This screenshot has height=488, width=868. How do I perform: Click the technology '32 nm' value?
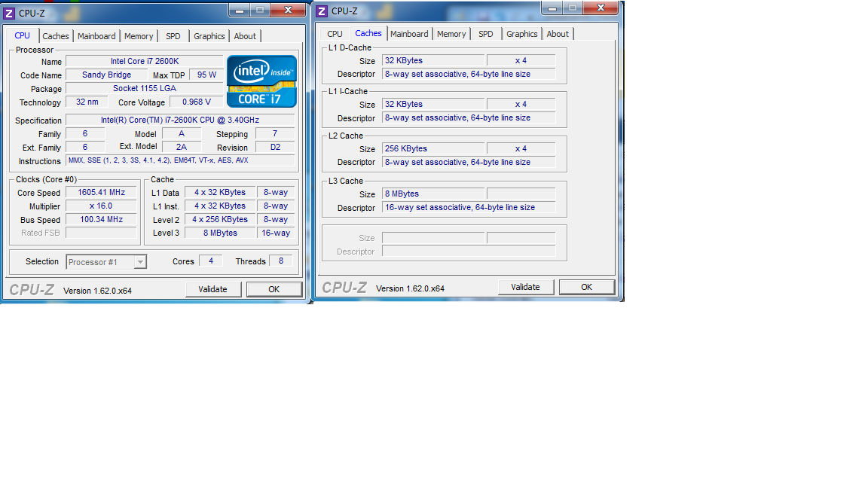coord(87,102)
